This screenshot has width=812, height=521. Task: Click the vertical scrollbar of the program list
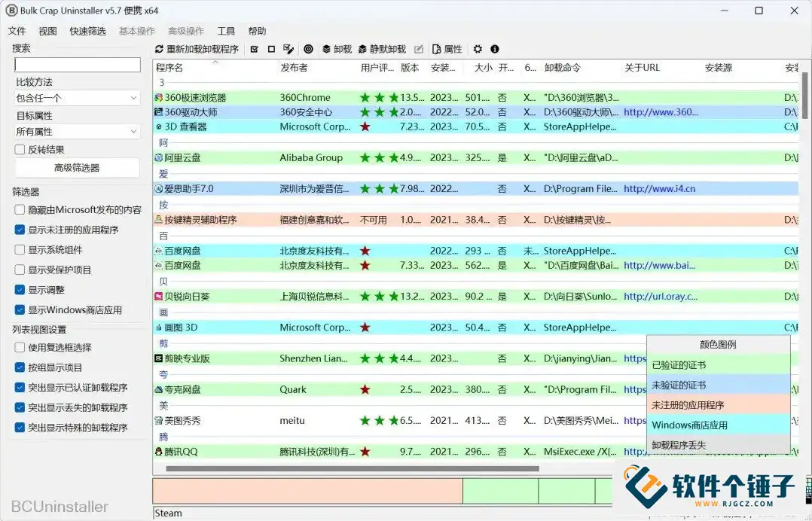804,96
